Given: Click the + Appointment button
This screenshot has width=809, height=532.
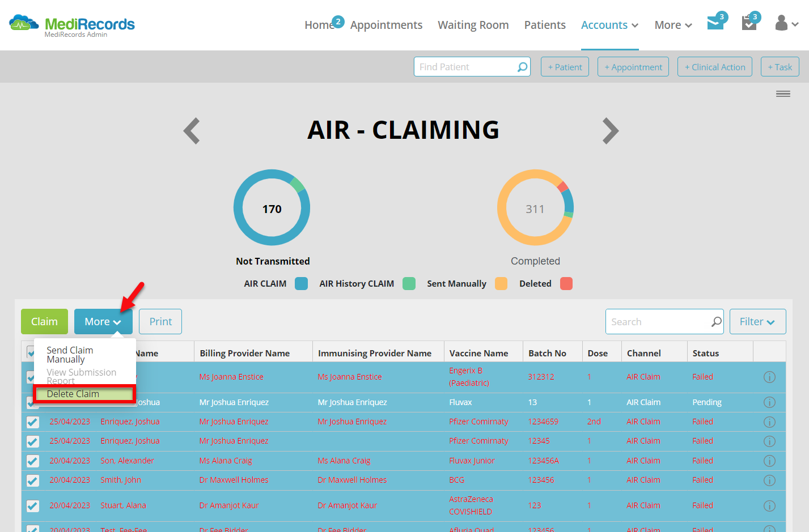Looking at the screenshot, I should pos(633,67).
